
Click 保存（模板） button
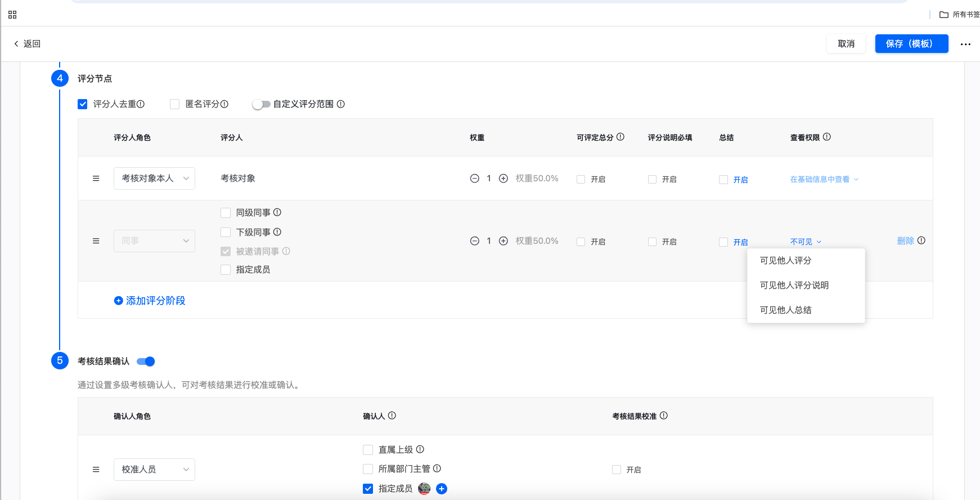coord(911,44)
